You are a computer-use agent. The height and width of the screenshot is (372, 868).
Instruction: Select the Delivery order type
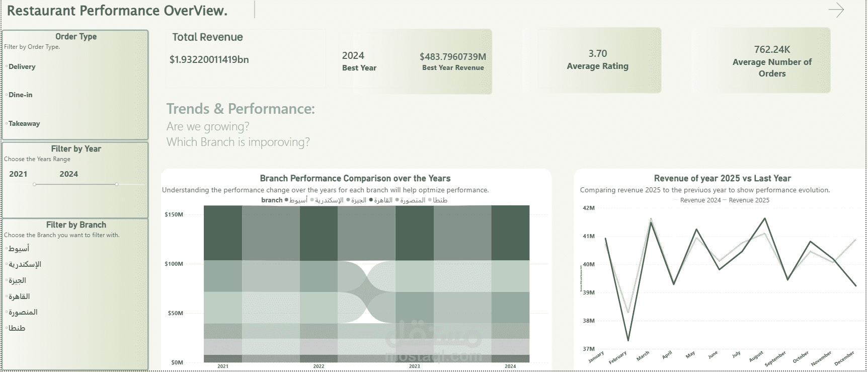pos(22,66)
